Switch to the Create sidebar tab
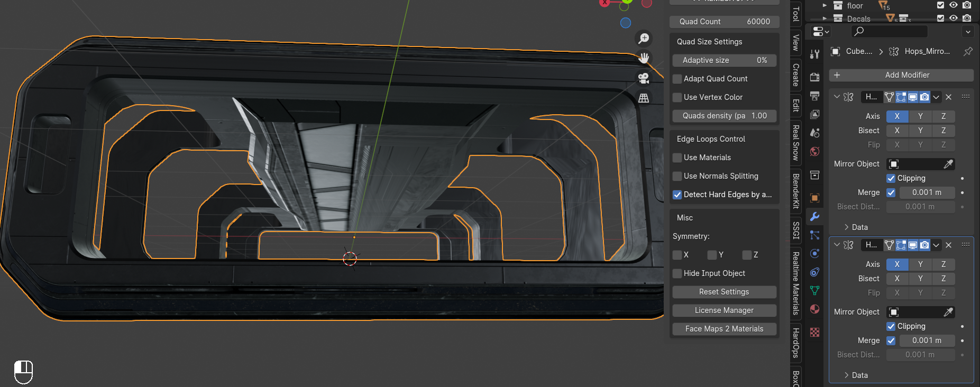980x387 pixels. tap(796, 75)
